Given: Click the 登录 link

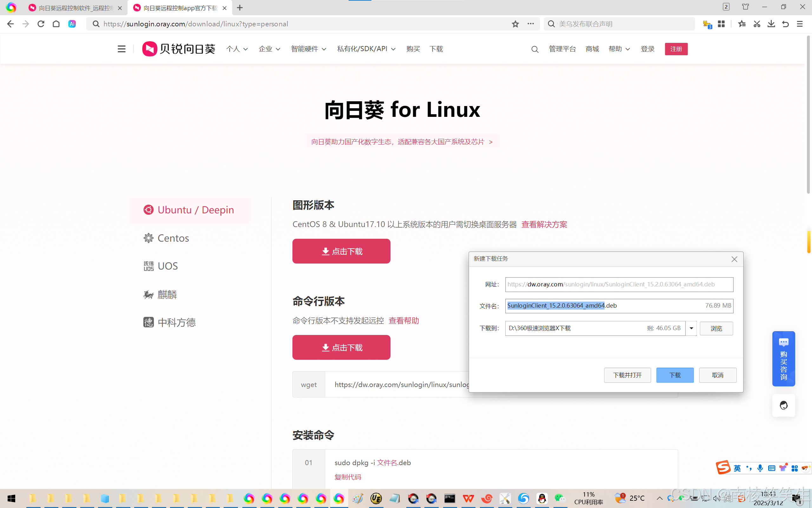Looking at the screenshot, I should coord(647,49).
